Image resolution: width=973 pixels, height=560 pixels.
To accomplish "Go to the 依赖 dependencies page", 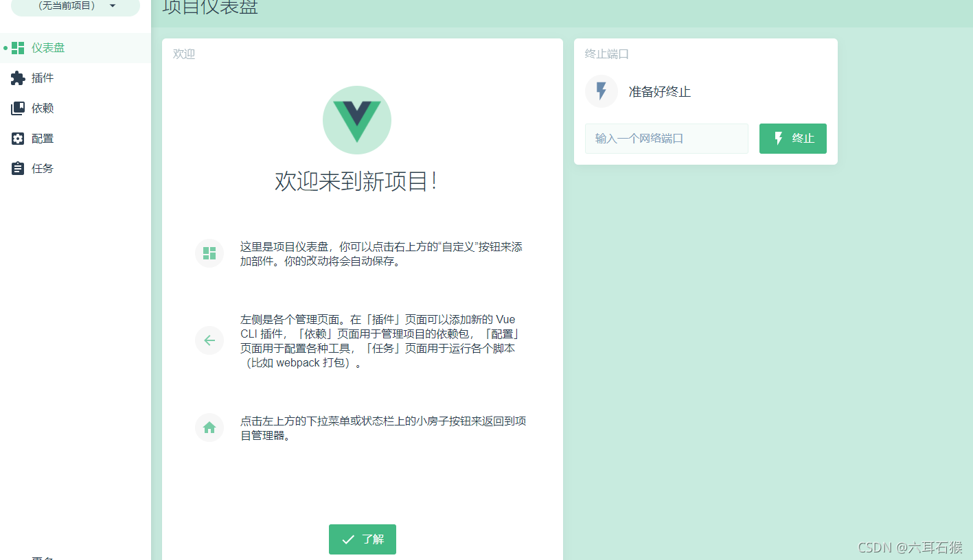I will click(x=76, y=108).
